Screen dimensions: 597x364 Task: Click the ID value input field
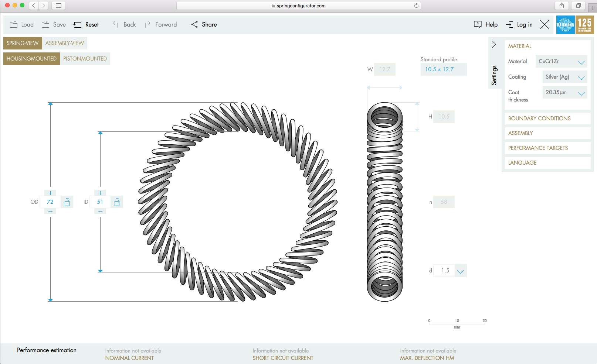coord(100,202)
